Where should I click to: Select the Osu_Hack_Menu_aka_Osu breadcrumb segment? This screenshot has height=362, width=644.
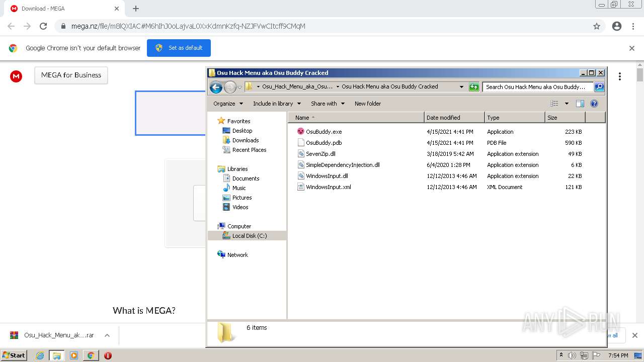click(x=297, y=86)
